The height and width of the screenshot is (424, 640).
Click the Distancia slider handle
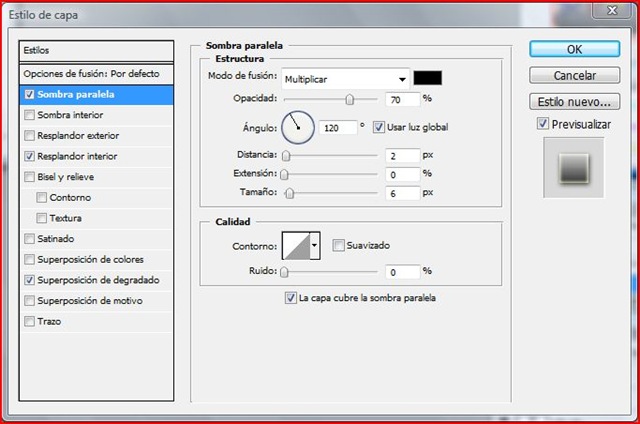286,156
